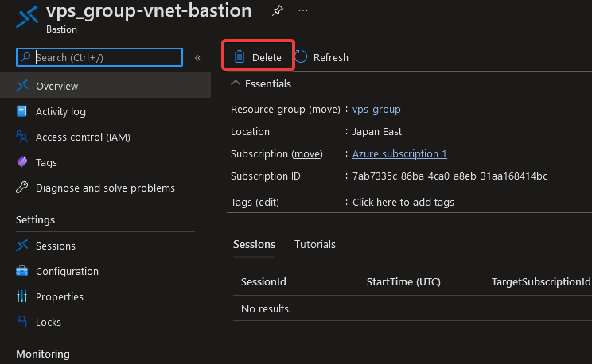This screenshot has height=364, width=592.
Task: Click the Configuration briefcase icon
Action: click(x=22, y=271)
